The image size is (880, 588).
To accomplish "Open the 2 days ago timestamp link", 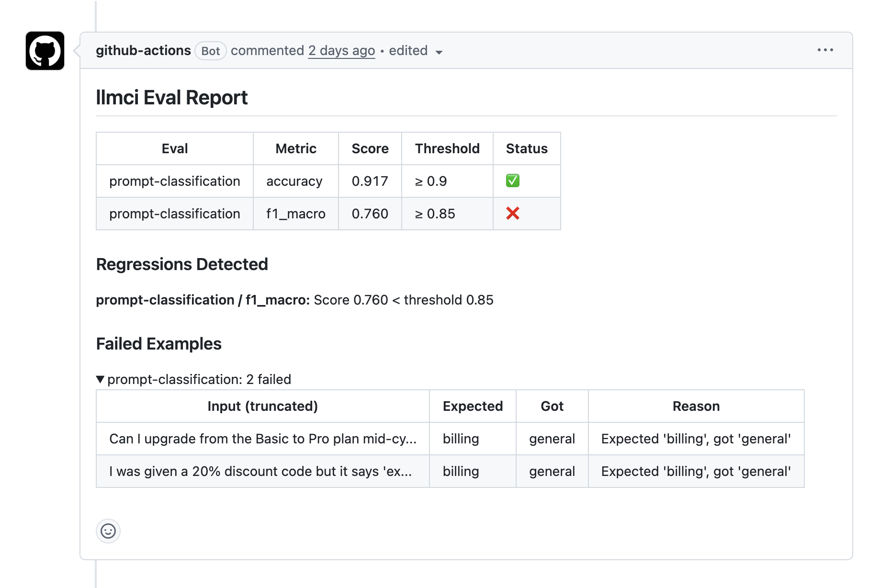I will tap(341, 51).
